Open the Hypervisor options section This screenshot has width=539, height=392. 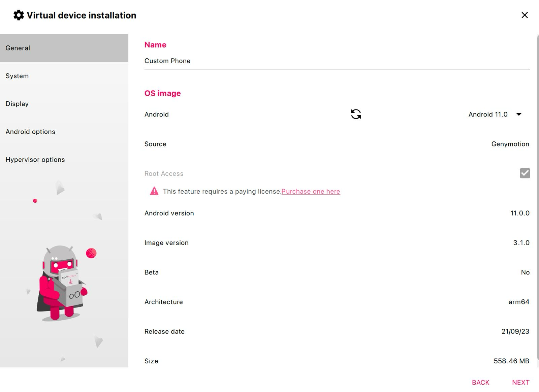coord(35,159)
